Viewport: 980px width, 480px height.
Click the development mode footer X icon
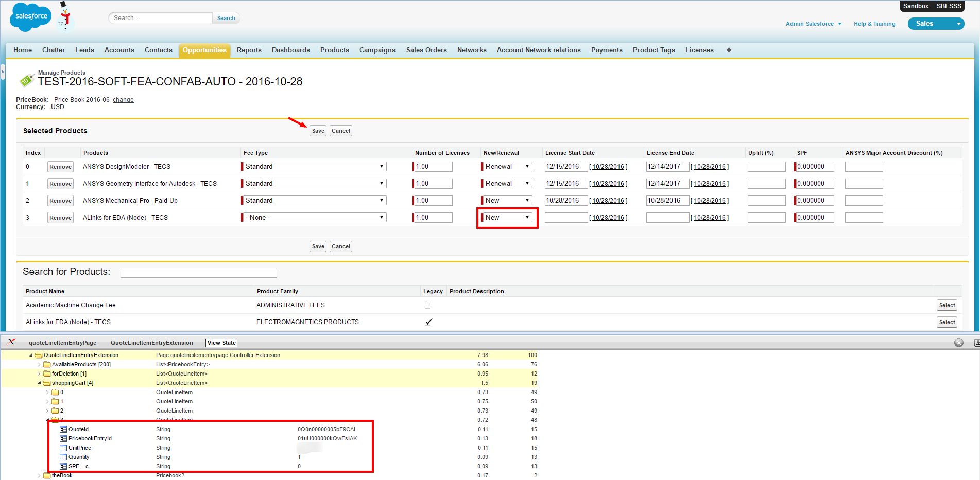click(11, 342)
